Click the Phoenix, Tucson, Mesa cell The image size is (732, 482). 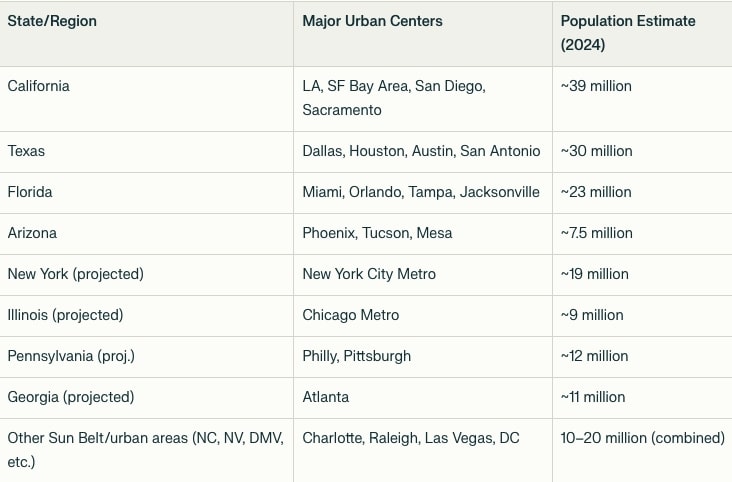pos(377,233)
